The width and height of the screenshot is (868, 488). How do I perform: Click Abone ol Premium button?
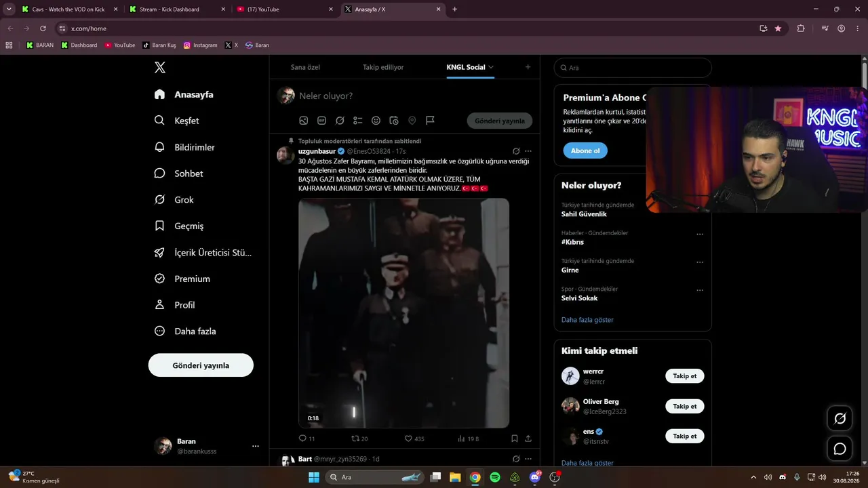click(x=585, y=150)
